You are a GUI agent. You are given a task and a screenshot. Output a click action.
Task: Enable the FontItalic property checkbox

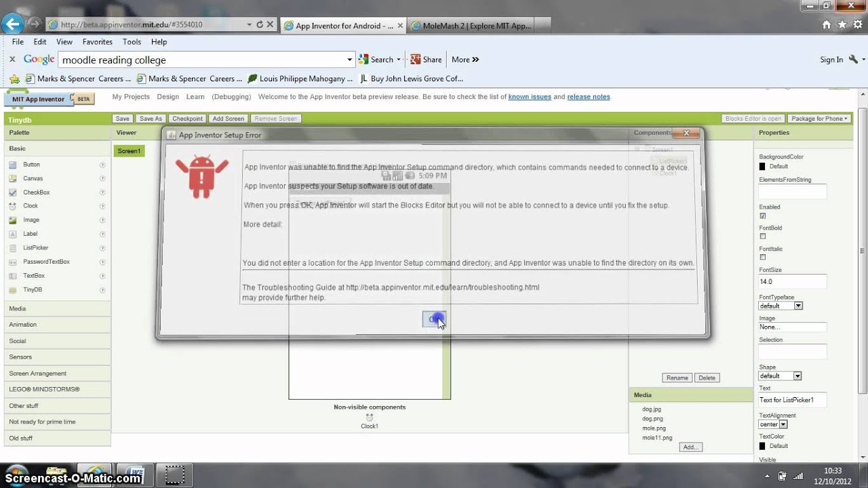pos(763,258)
